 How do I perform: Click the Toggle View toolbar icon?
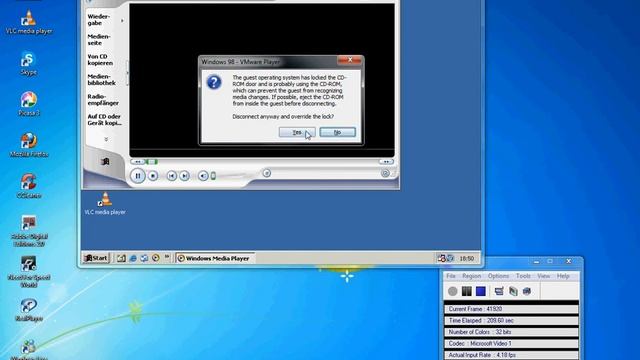499,291
